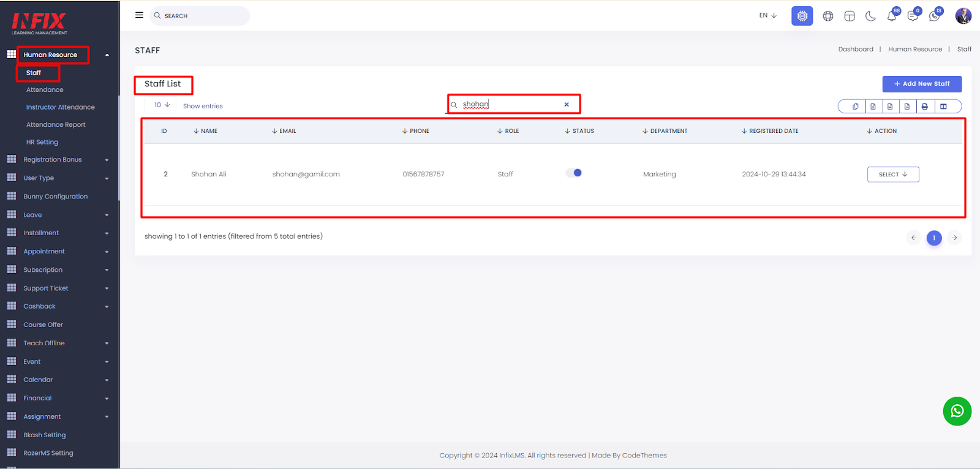Click the email shohan@gamil.com cell
Viewport: 980px width, 469px height.
[x=306, y=174]
